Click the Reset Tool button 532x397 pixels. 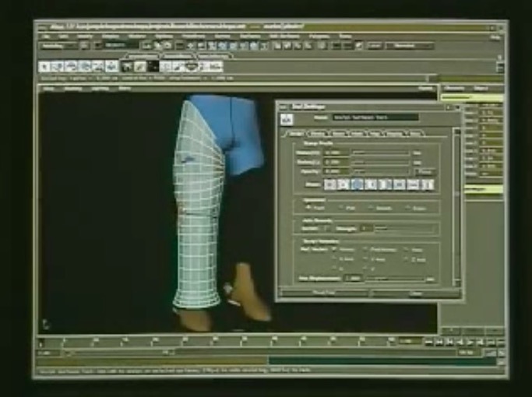[322, 293]
